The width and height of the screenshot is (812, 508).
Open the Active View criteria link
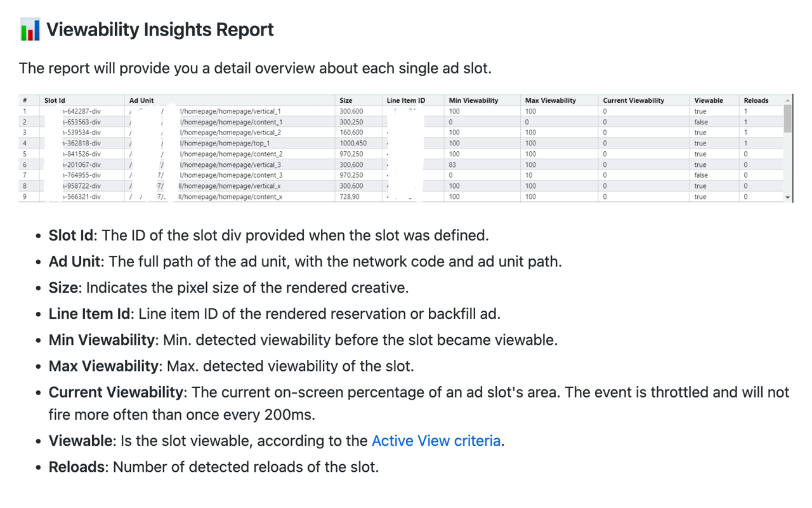click(x=436, y=441)
